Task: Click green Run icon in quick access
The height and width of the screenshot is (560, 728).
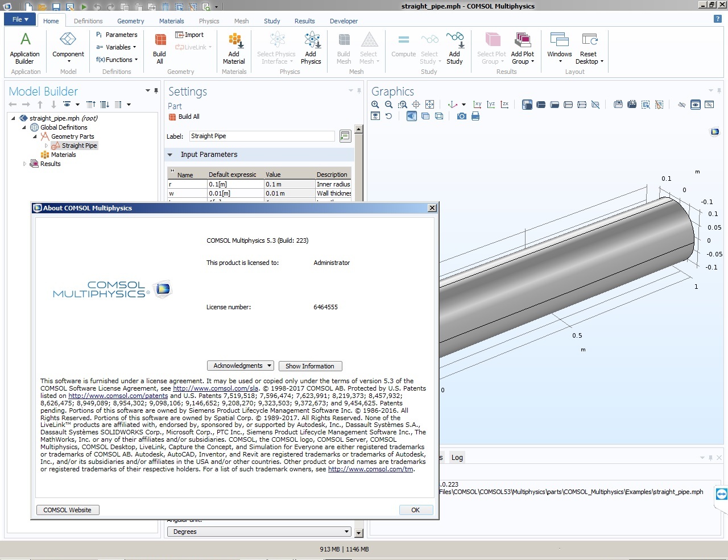Action: pyautogui.click(x=84, y=7)
